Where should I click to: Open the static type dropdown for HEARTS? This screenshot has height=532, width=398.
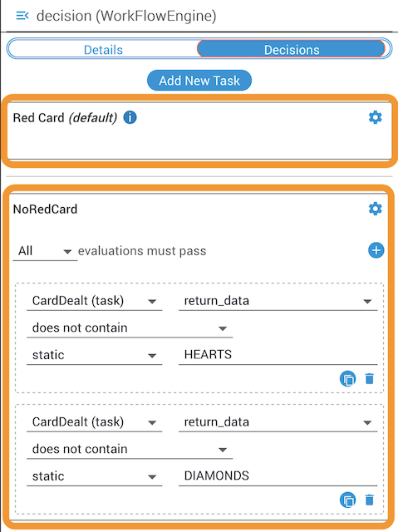coord(94,355)
